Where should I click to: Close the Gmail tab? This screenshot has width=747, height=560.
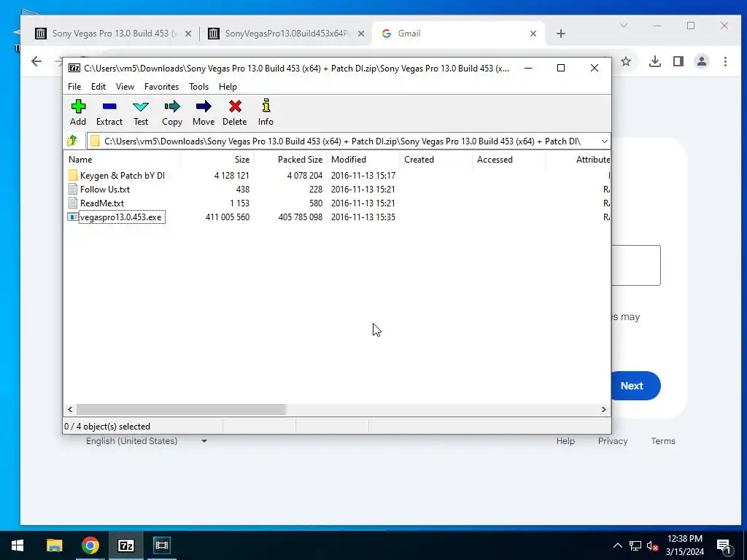click(533, 34)
